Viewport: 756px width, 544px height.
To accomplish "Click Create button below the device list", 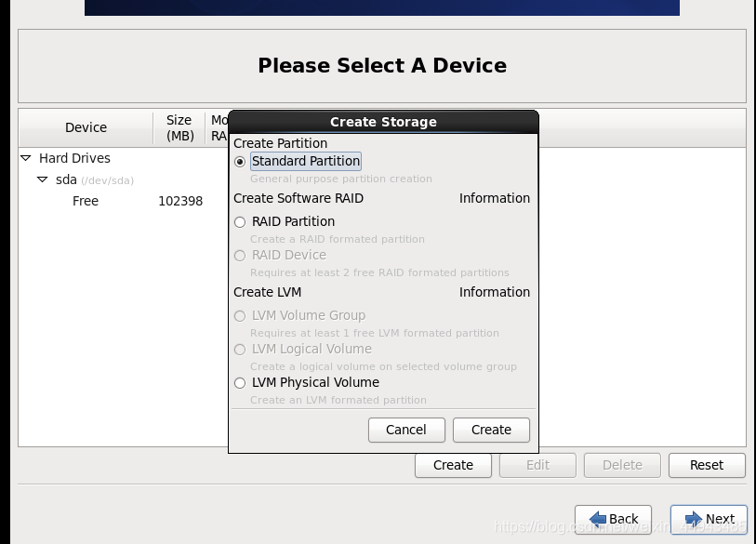I will click(x=453, y=465).
